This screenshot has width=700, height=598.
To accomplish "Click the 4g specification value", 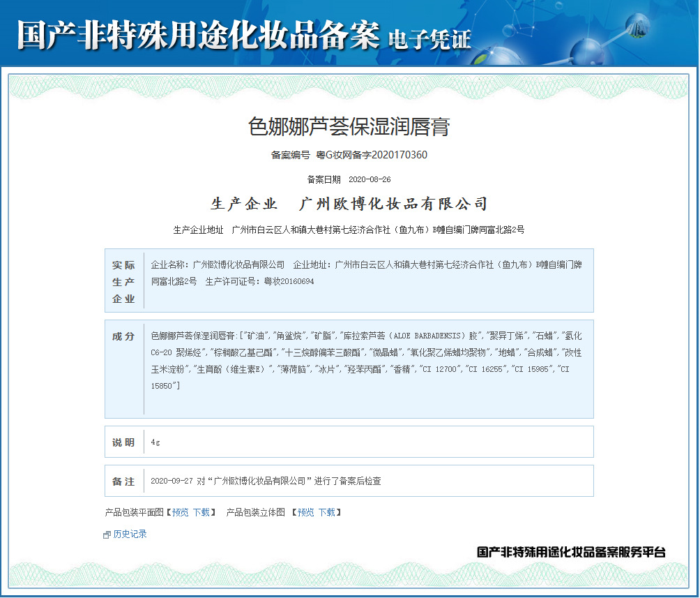I will point(155,442).
